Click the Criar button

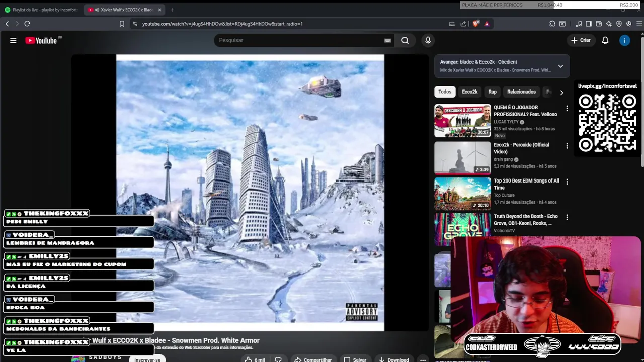click(x=581, y=40)
